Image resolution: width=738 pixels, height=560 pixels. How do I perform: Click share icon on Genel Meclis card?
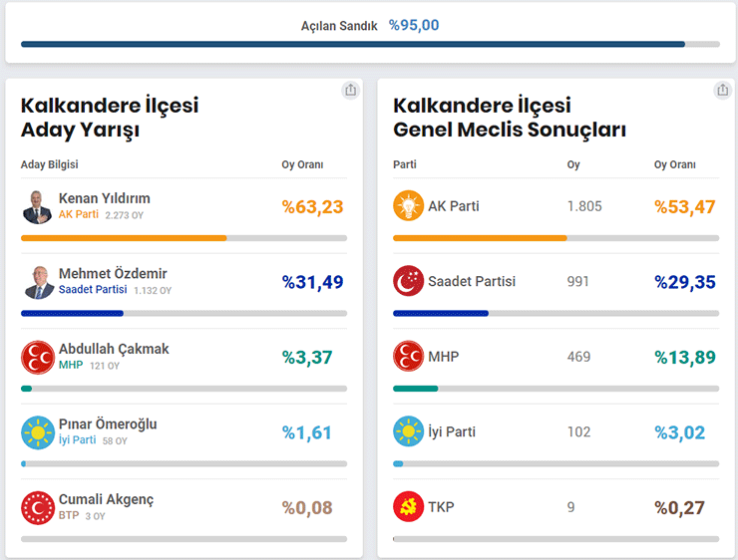722,90
